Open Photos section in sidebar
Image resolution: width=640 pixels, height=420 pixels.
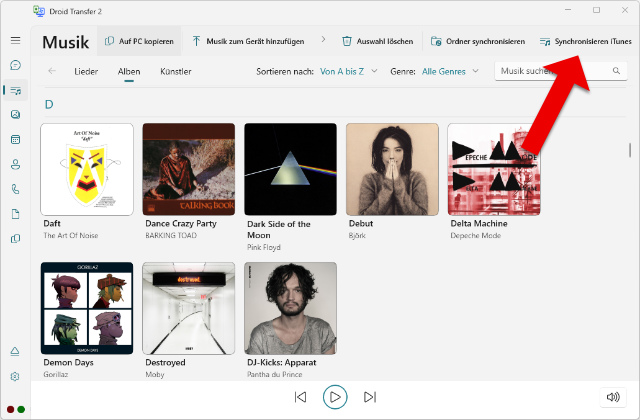pos(16,114)
